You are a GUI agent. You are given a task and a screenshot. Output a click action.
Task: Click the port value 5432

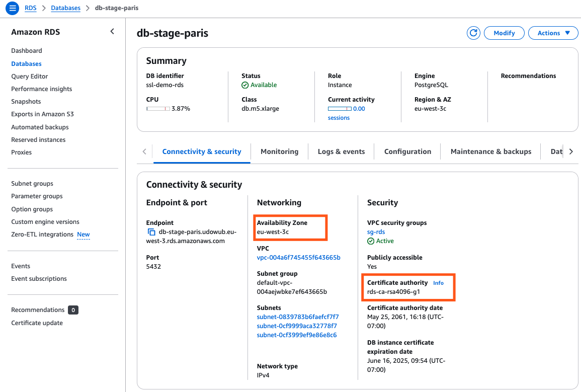(153, 267)
